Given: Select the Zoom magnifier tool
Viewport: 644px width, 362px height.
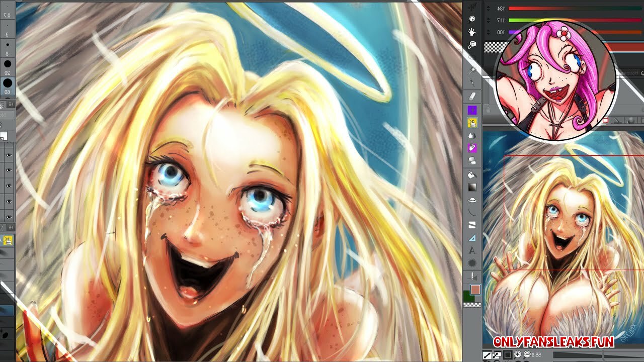Looking at the screenshot, I should [472, 20].
